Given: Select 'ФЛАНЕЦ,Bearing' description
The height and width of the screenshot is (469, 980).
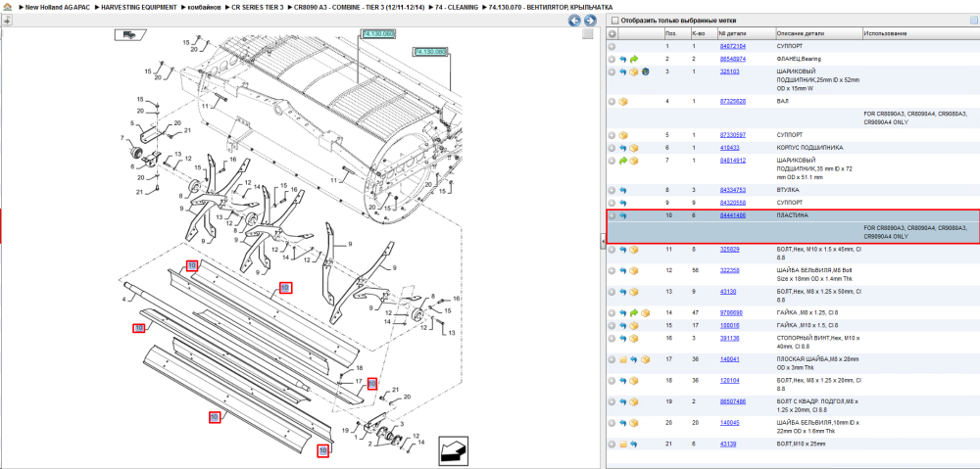Looking at the screenshot, I should click(x=799, y=59).
